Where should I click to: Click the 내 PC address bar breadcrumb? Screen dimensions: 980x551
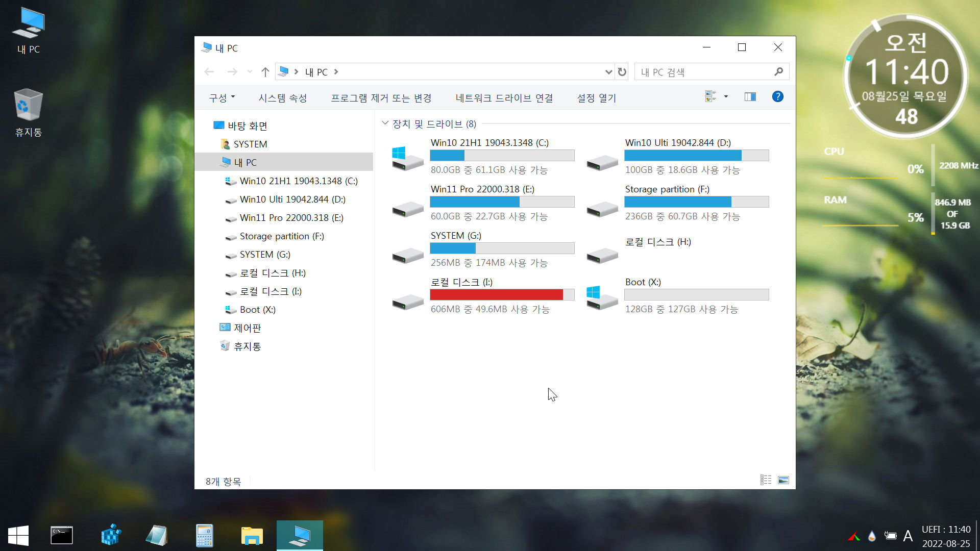click(x=316, y=72)
